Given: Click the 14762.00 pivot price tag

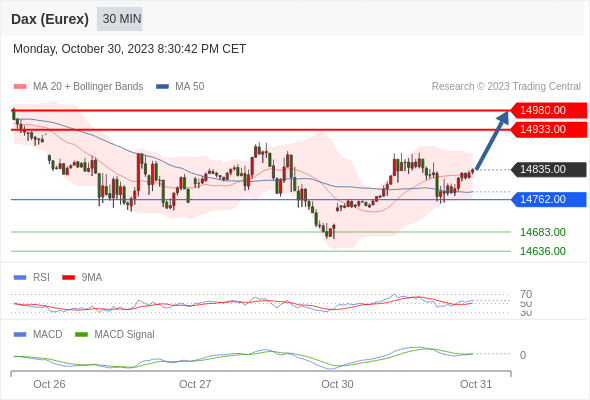Looking at the screenshot, I should click(x=549, y=199).
